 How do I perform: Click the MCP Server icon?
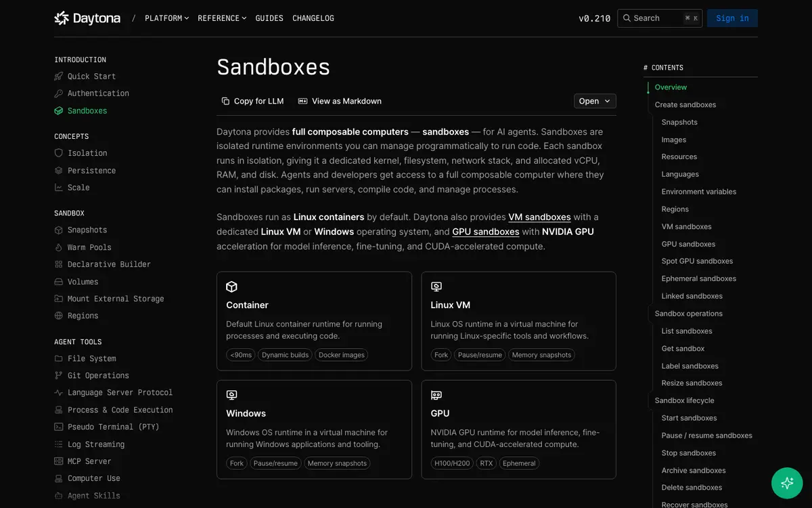click(x=59, y=461)
